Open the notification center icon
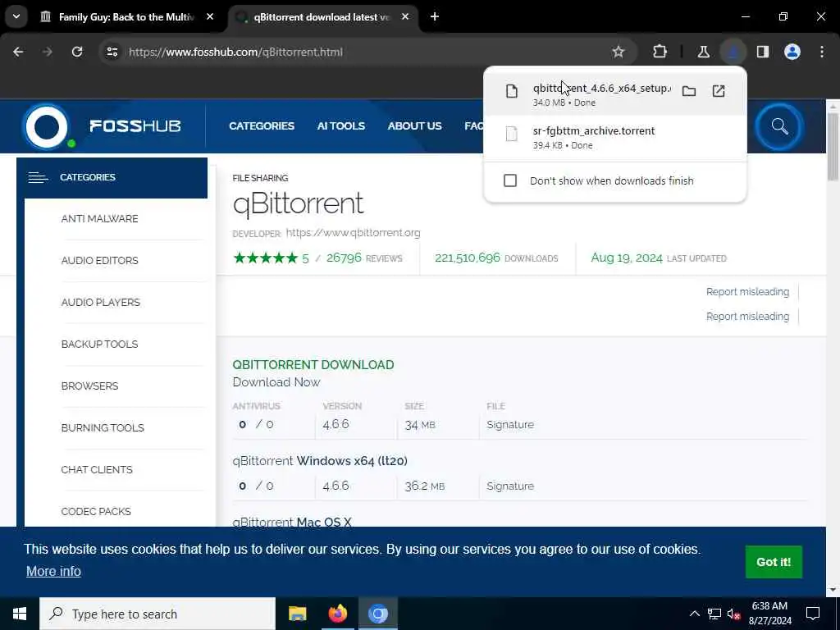The width and height of the screenshot is (840, 630). tap(813, 614)
